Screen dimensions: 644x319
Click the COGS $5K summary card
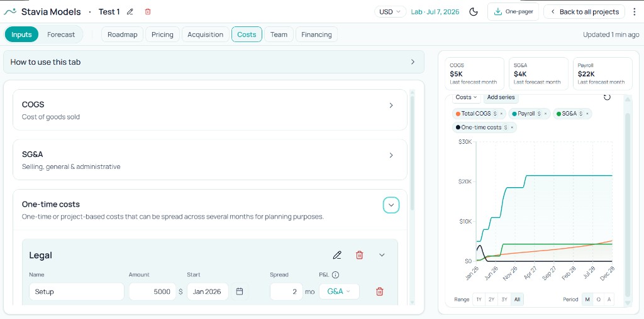[x=474, y=73]
